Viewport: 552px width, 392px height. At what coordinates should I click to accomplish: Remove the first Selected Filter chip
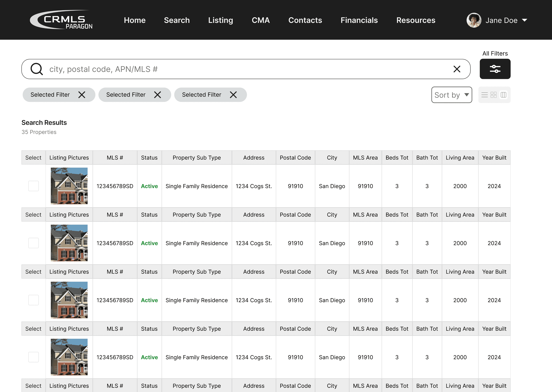pyautogui.click(x=82, y=95)
